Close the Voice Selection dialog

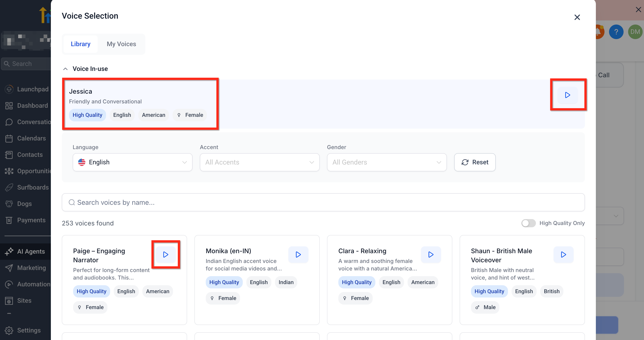click(x=577, y=17)
